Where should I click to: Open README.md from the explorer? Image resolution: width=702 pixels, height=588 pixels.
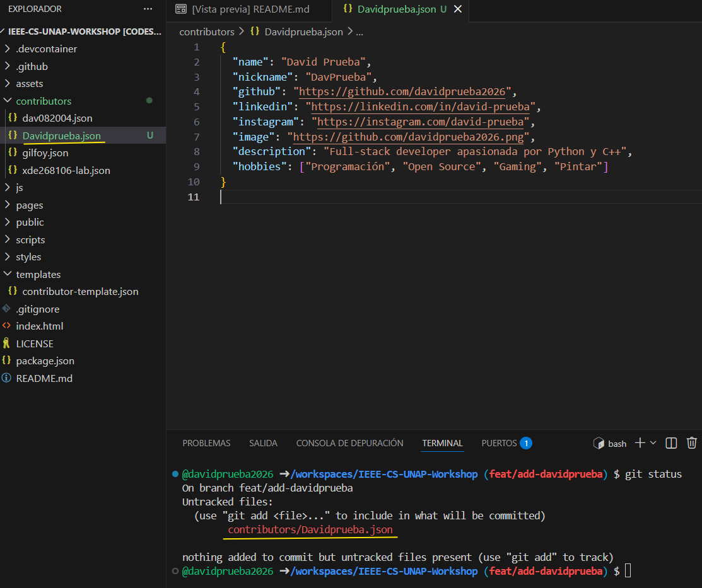click(x=44, y=379)
